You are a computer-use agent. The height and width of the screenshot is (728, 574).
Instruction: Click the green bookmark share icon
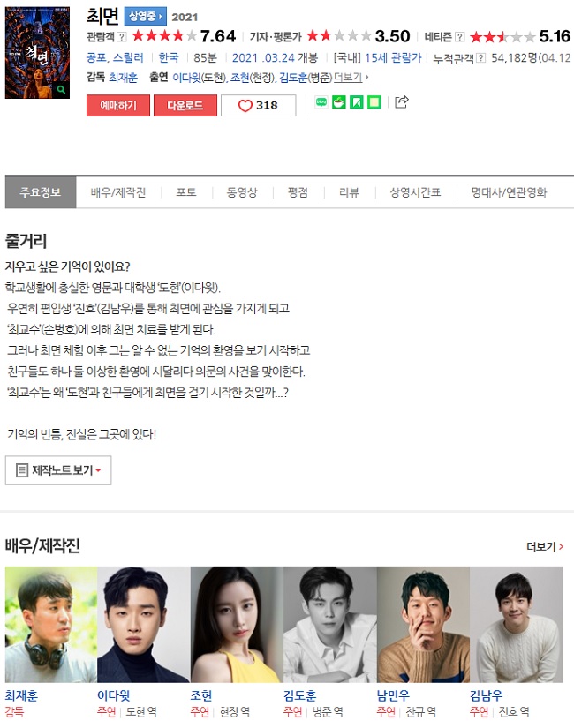357,102
